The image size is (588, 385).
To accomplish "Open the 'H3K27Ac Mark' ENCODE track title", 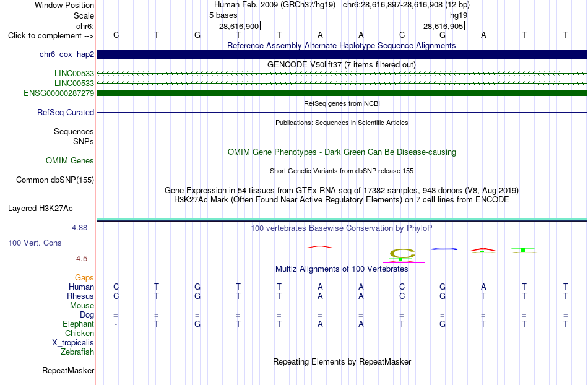I will (x=342, y=199).
